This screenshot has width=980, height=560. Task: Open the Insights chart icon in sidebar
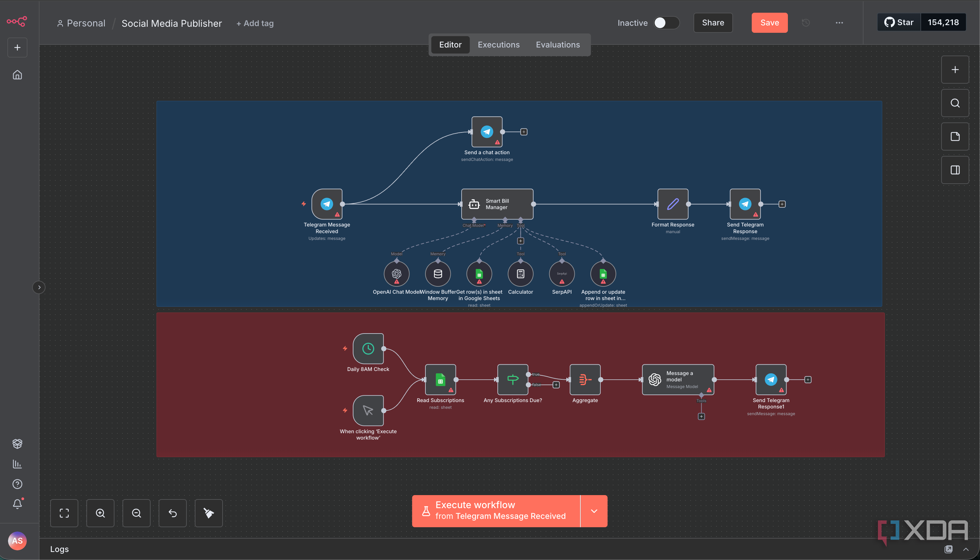point(17,464)
